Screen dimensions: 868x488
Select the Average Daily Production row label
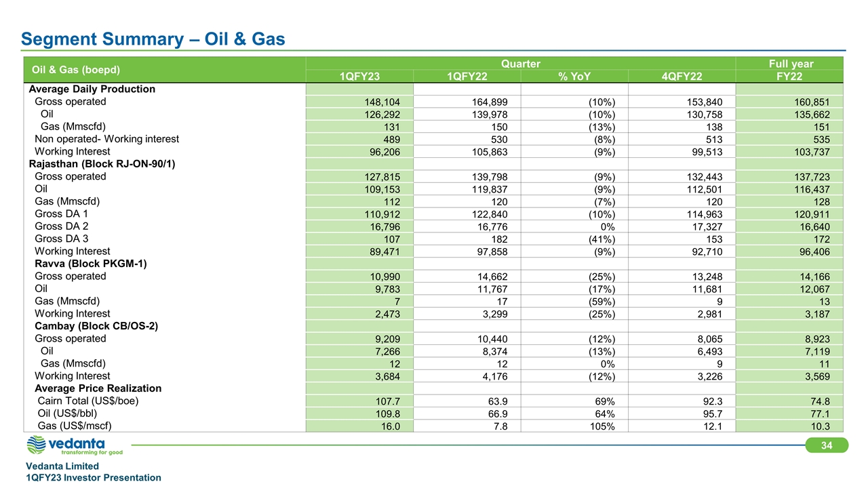[92, 89]
